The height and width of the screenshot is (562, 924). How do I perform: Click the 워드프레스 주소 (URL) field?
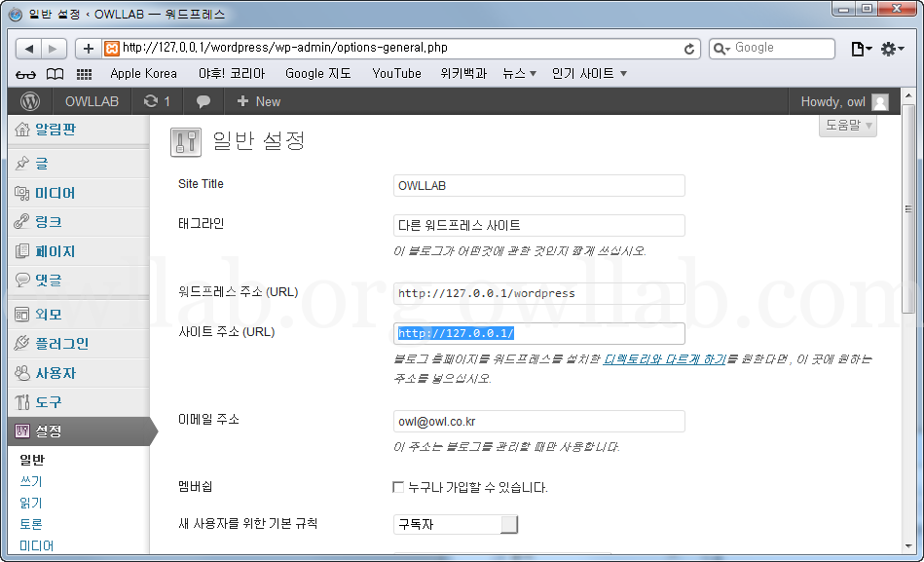[539, 293]
